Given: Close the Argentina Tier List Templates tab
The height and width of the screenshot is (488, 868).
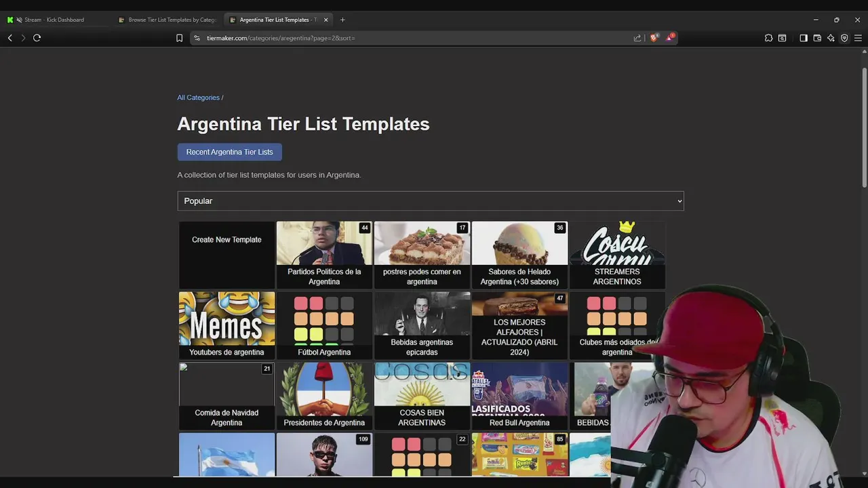Looking at the screenshot, I should coord(325,20).
